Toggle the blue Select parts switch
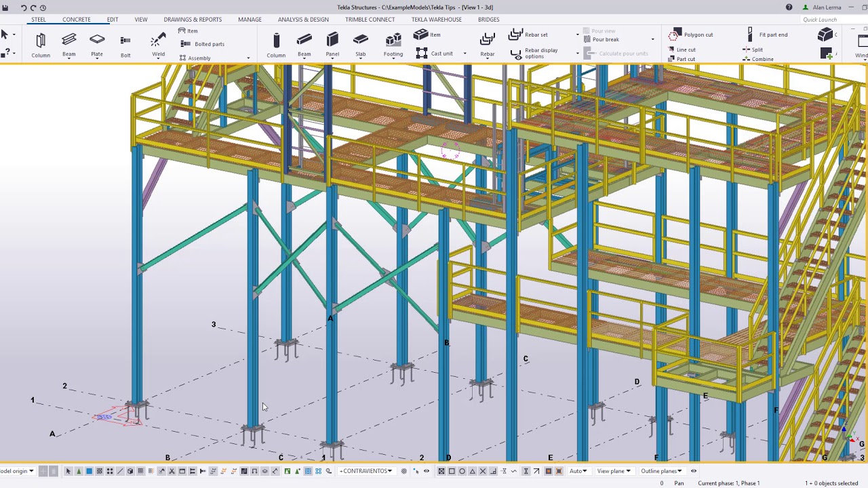Screen dimensions: 868x488 point(89,471)
